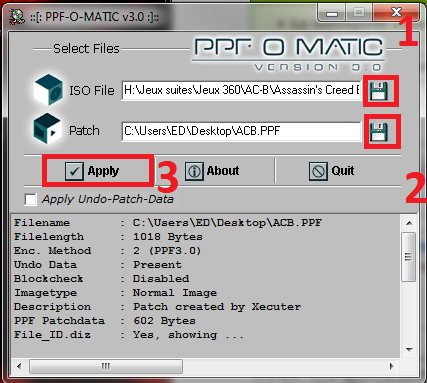Click into the Patch path field
The image size is (427, 383).
click(x=241, y=131)
